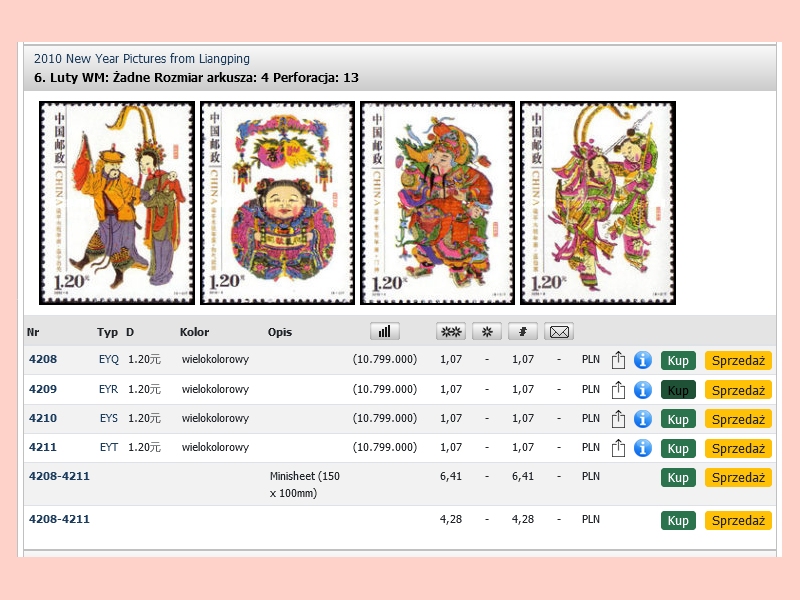Click the used/cancelled stamp column icon
Image resolution: width=800 pixels, height=600 pixels.
(523, 332)
